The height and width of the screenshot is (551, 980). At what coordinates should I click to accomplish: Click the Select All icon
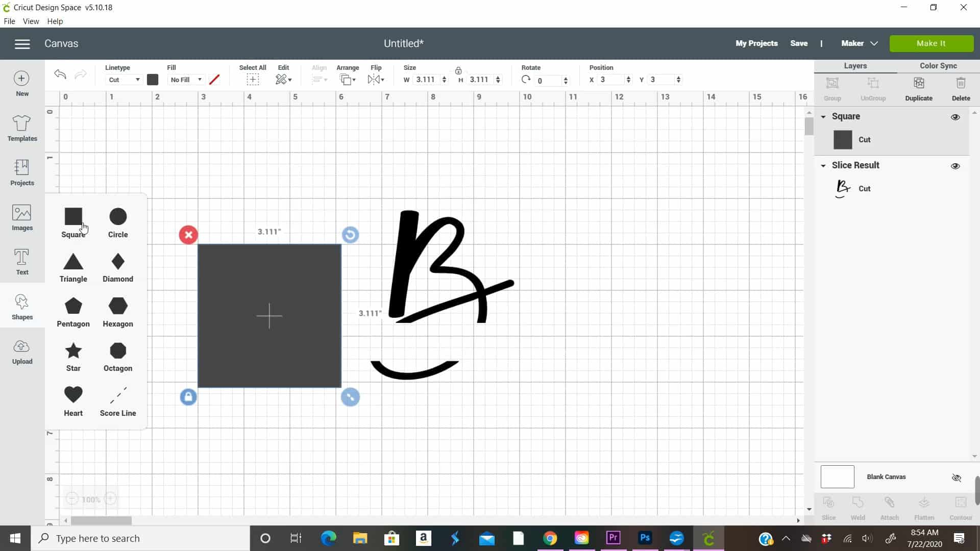[x=253, y=79]
